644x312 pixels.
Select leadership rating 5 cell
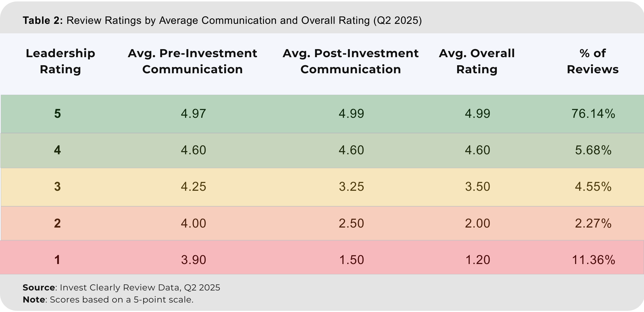click(x=57, y=114)
